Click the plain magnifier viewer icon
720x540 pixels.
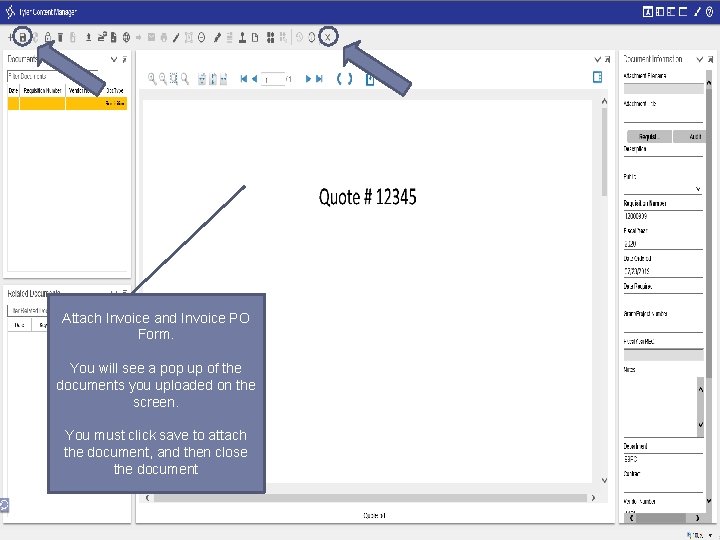[185, 79]
